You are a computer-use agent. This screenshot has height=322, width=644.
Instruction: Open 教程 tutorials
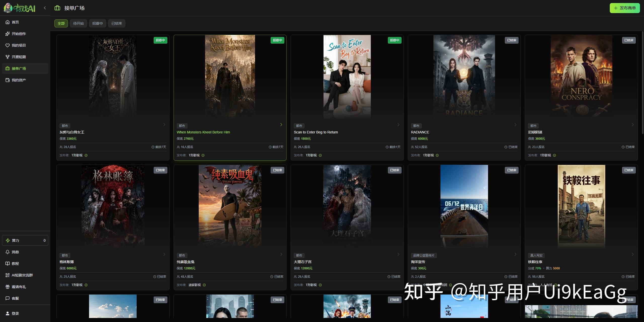(25, 264)
